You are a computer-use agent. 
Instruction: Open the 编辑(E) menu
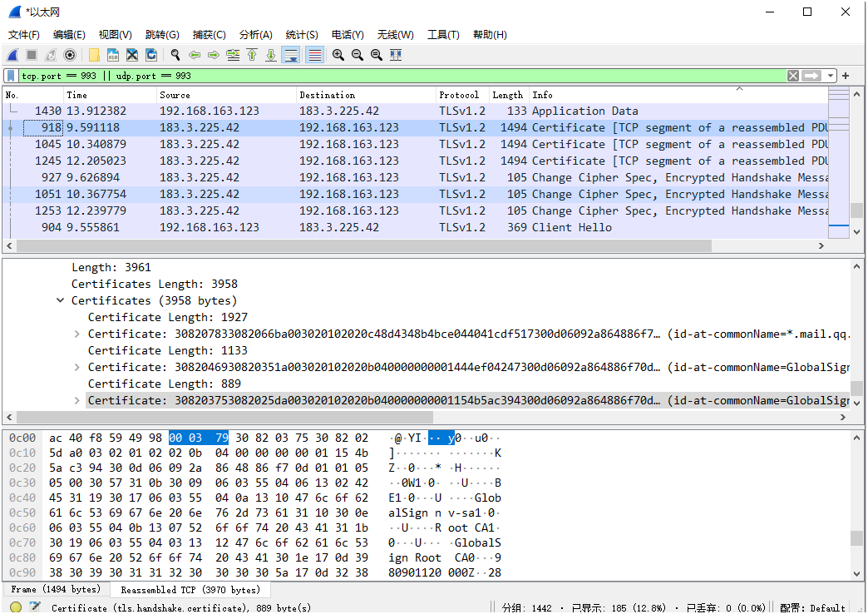point(69,35)
